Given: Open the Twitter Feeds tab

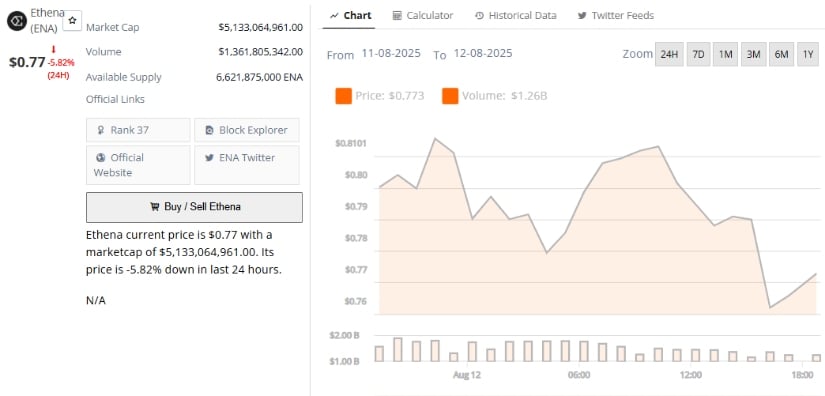Looking at the screenshot, I should click(x=616, y=16).
